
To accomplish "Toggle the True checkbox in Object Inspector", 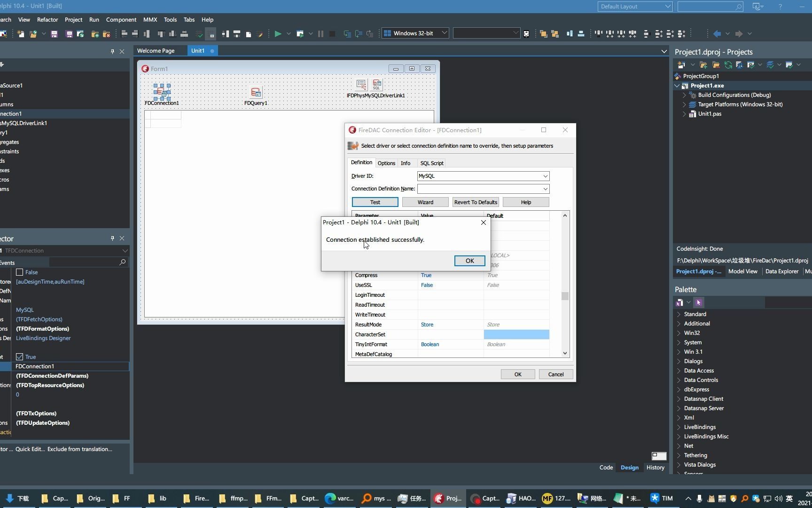I will pyautogui.click(x=20, y=357).
